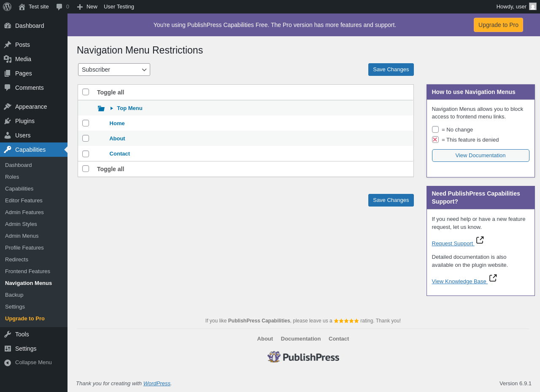Screen dimensions: 540x392
Task: Click the New plus icon
Action: coord(80,7)
